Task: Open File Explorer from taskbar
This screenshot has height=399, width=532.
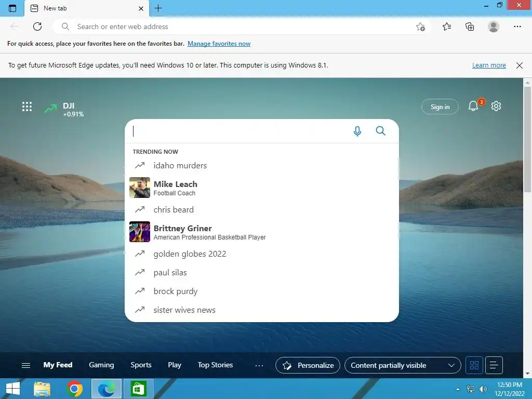Action: pos(42,389)
